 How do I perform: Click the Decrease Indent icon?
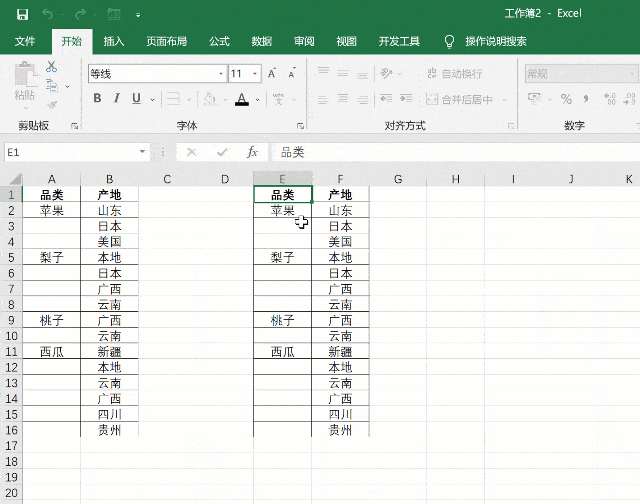pos(386,99)
